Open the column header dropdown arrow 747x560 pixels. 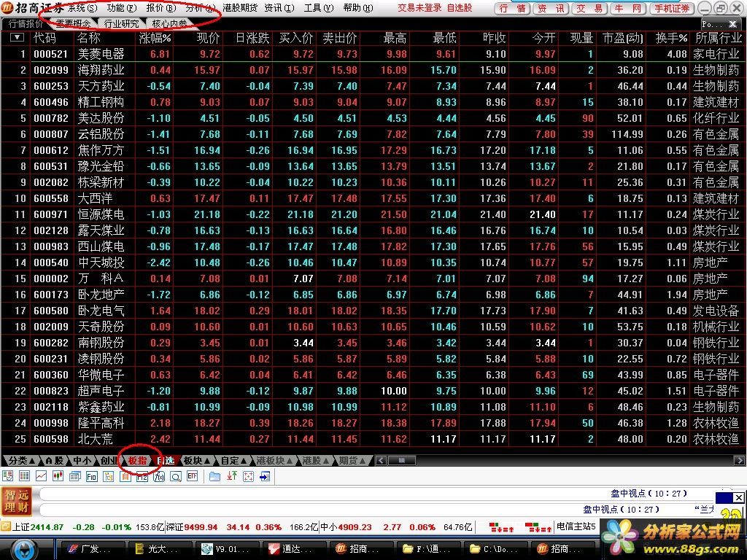pyautogui.click(x=17, y=37)
